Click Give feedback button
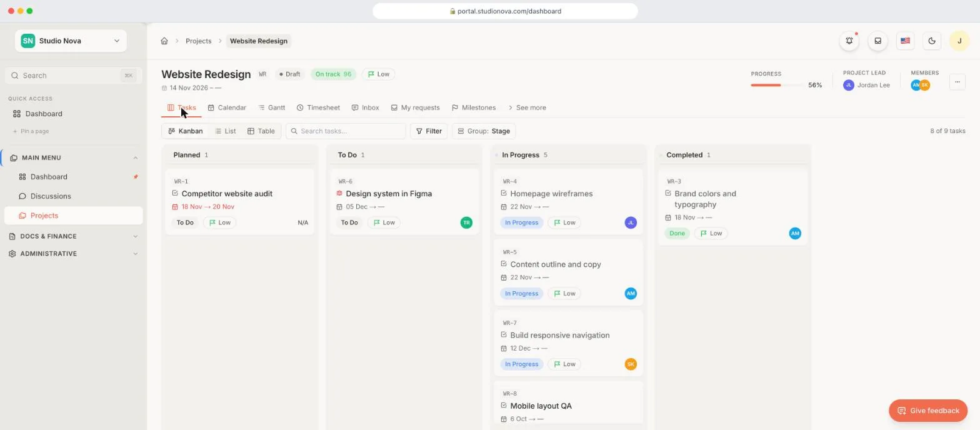Screen dimensions: 980x430 coord(928,411)
